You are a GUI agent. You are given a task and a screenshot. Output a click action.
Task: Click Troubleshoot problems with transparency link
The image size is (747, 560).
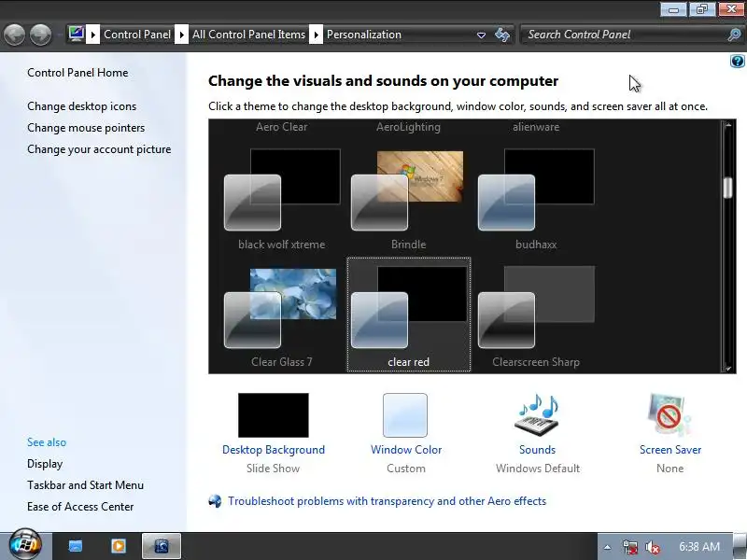(387, 501)
